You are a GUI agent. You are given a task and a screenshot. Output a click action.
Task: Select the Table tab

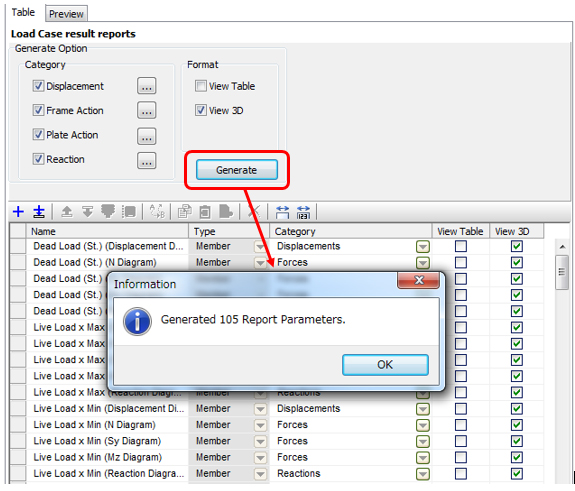23,12
